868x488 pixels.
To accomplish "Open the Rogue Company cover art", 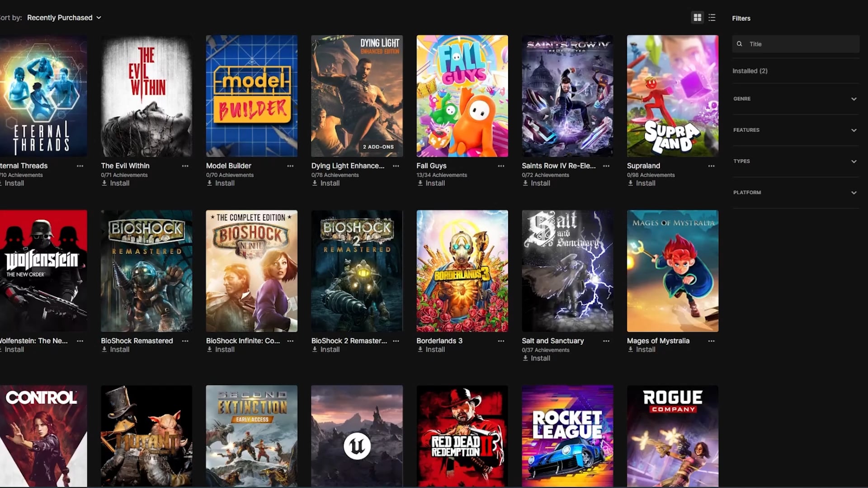I will tap(673, 436).
